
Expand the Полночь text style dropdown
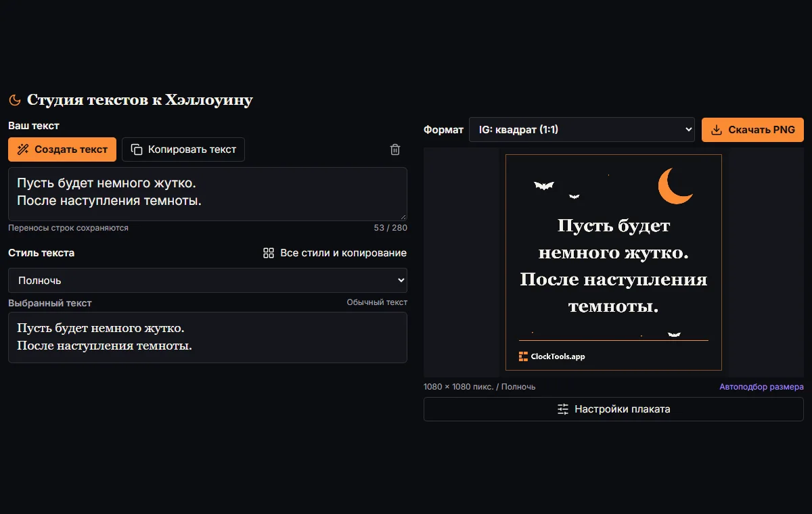[x=208, y=280]
